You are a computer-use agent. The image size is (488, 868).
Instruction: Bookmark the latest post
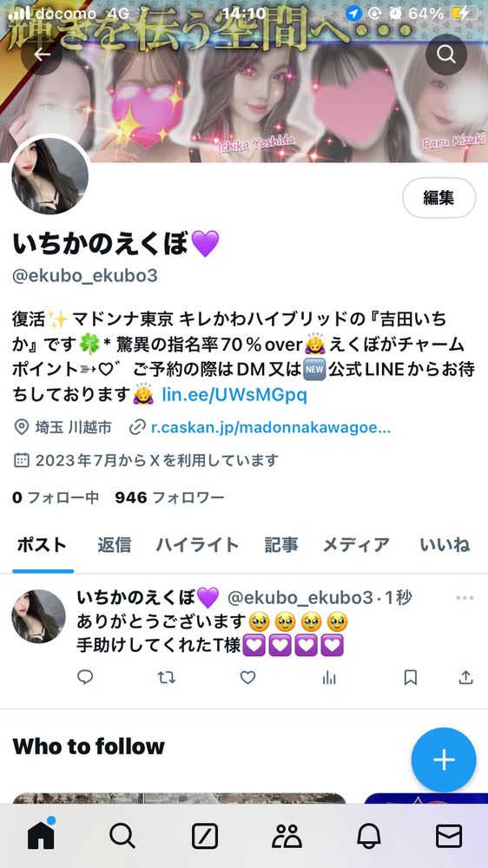coord(411,677)
